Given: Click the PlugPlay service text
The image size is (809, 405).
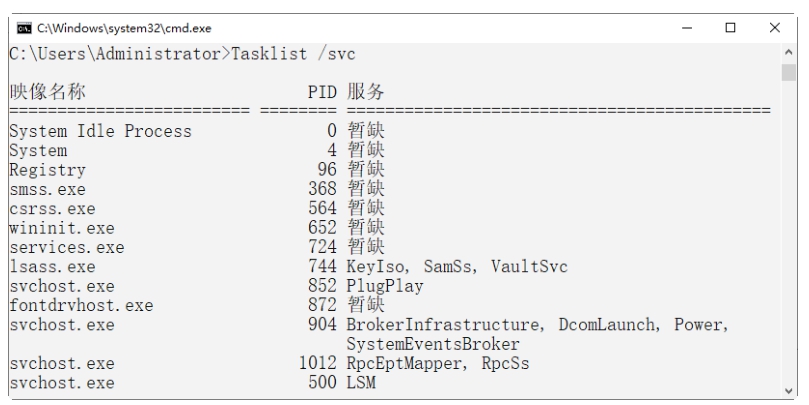Looking at the screenshot, I should point(386,286).
